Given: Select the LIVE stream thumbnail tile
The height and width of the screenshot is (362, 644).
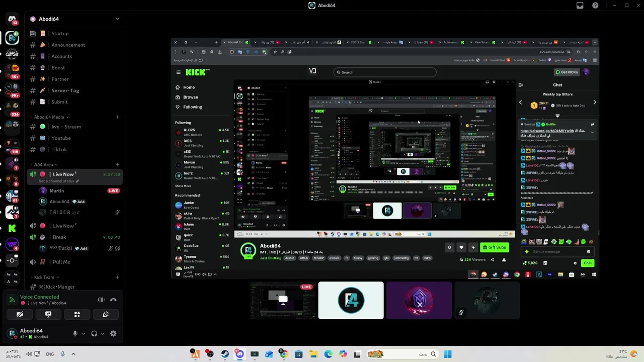Looking at the screenshot, I should click(x=283, y=300).
